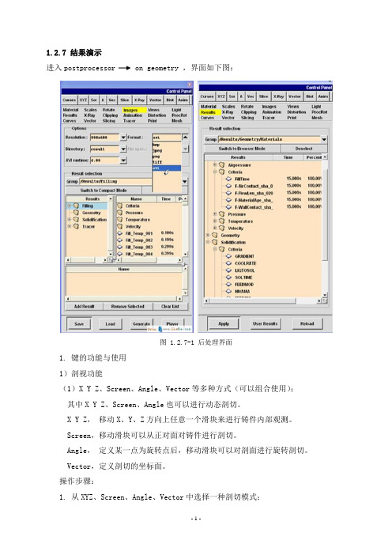392x555 pixels.
Task: Click the GRADIENT result icon
Action: (228, 256)
